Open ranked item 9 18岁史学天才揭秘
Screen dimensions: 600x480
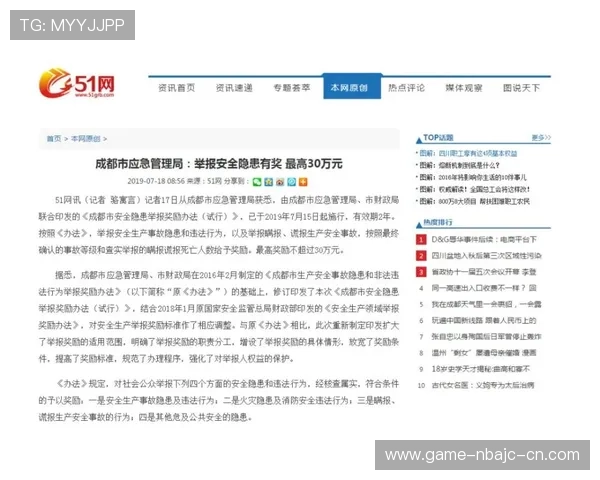(x=481, y=369)
